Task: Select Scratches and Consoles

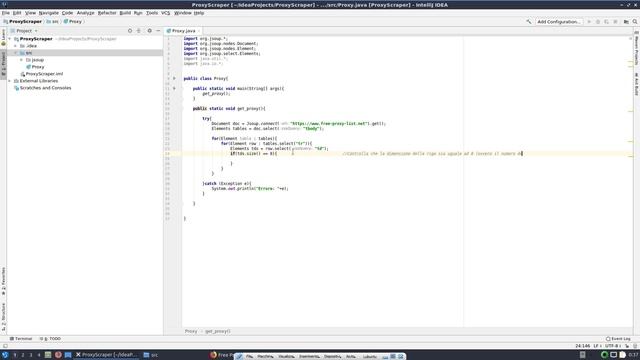Action: pyautogui.click(x=45, y=88)
